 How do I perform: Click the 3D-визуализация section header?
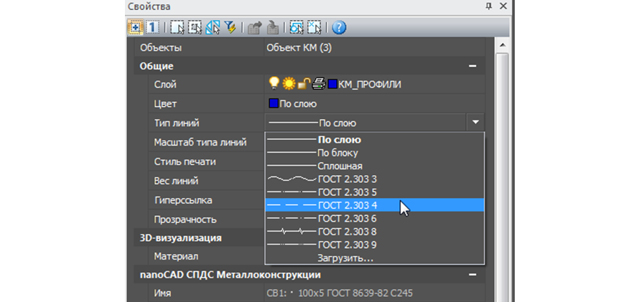[181, 238]
